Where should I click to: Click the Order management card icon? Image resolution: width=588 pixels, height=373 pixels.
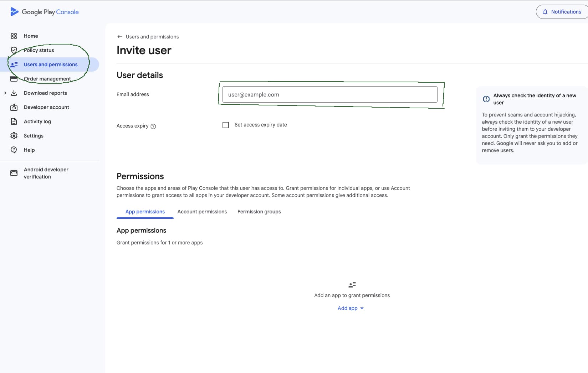[14, 79]
